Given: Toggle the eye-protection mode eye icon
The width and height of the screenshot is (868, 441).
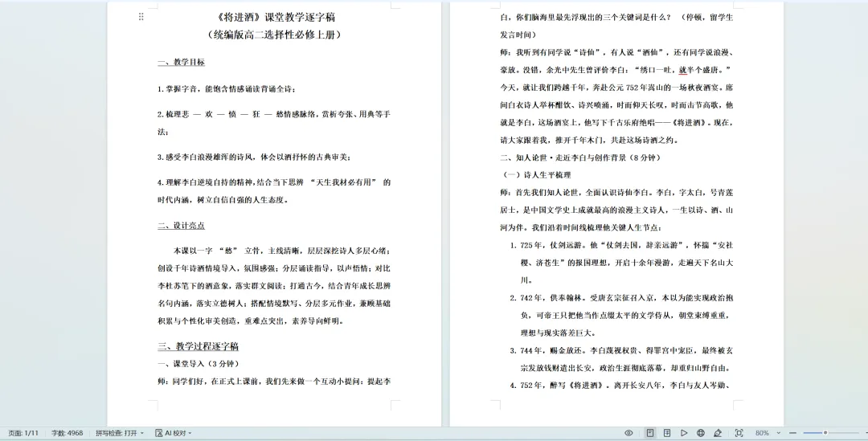Looking at the screenshot, I should coord(628,433).
